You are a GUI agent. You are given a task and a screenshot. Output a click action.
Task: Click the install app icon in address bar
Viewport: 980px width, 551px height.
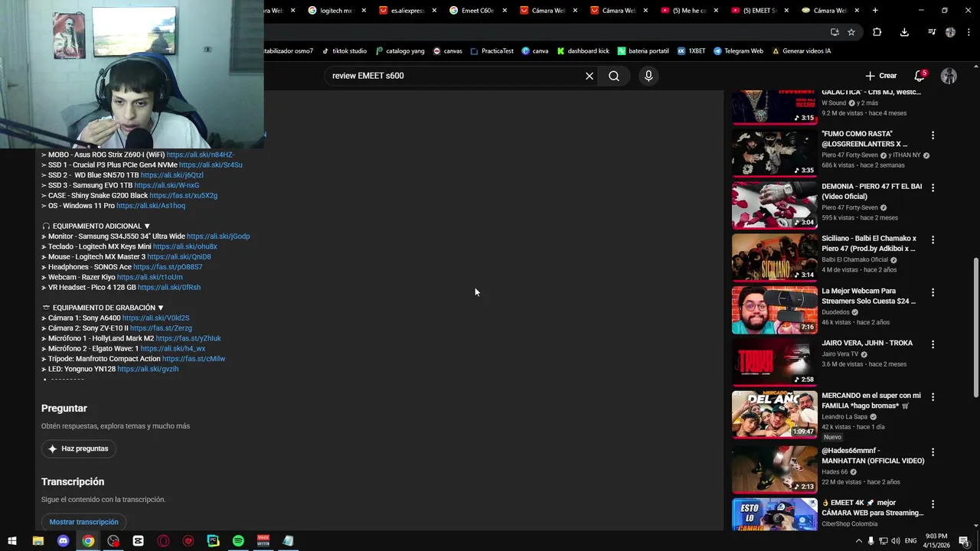point(835,32)
